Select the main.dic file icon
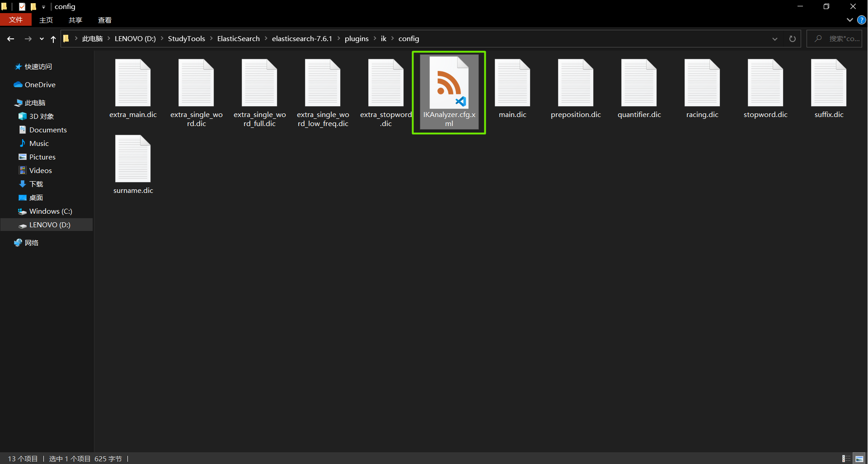Viewport: 868px width, 464px height. pos(512,83)
